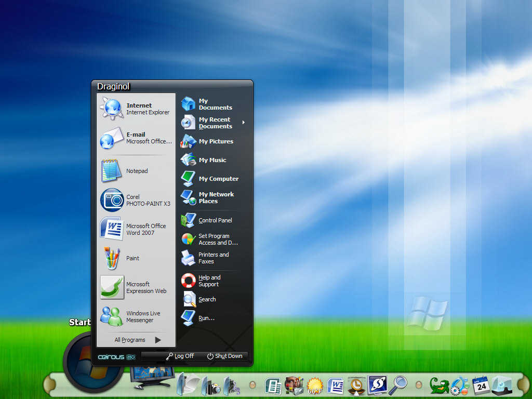Screen dimensions: 532x399
Task: Click the Log Off button
Action: tap(180, 356)
